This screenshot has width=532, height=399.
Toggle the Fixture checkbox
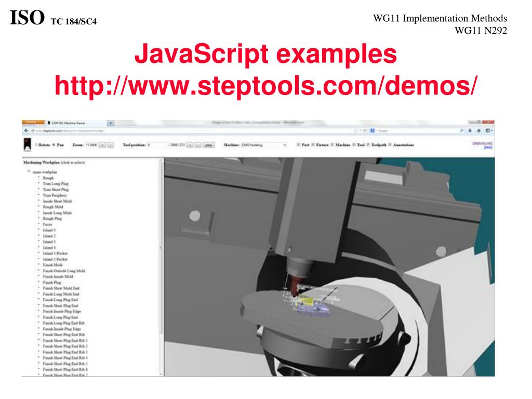(313, 145)
